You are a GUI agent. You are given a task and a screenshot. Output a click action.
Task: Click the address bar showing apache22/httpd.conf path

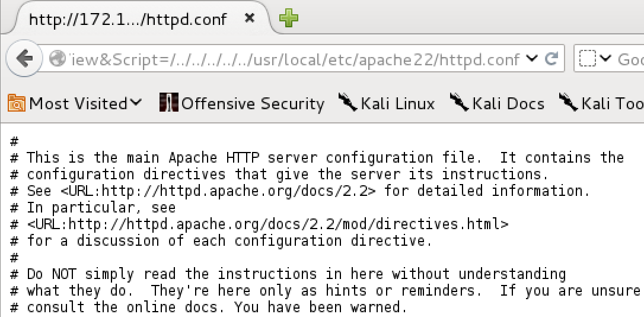(295, 59)
